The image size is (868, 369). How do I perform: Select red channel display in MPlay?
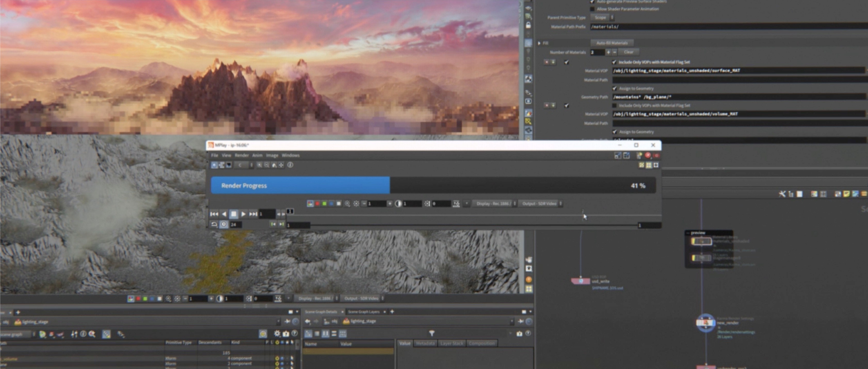pyautogui.click(x=317, y=204)
